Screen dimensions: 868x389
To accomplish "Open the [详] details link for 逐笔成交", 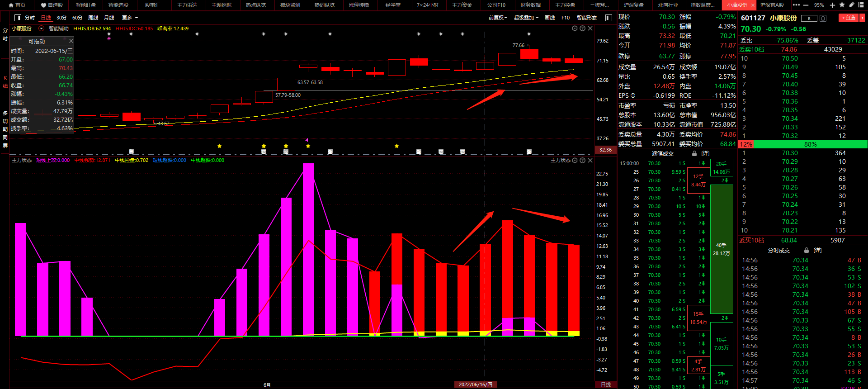I will [705, 153].
